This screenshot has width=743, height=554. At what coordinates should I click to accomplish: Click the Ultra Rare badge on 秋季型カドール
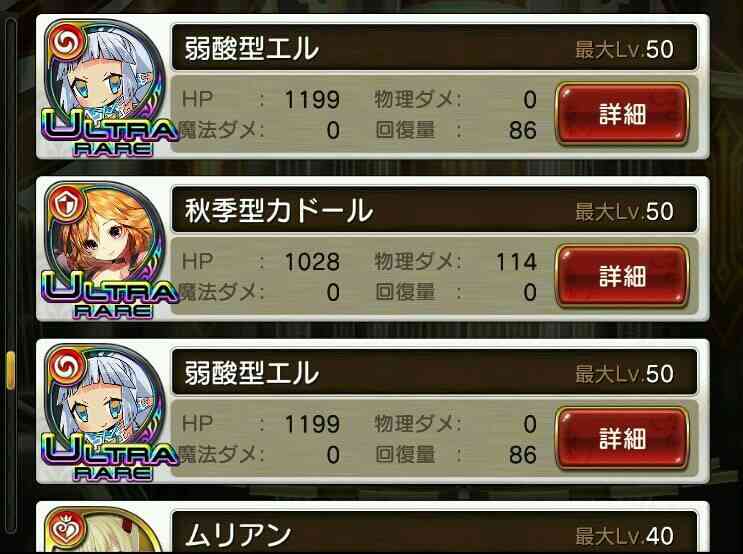[x=111, y=295]
